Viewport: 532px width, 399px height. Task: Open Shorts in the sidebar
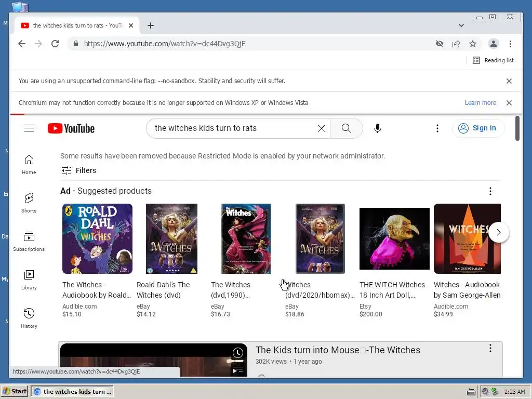pyautogui.click(x=29, y=203)
